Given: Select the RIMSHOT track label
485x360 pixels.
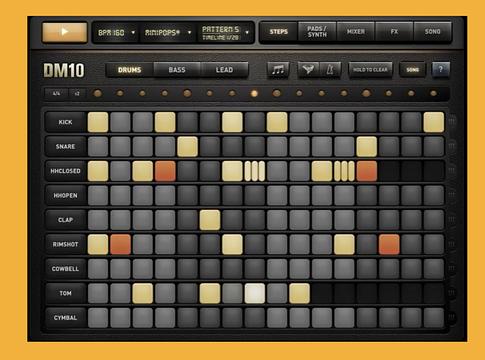Looking at the screenshot, I should pyautogui.click(x=65, y=244).
